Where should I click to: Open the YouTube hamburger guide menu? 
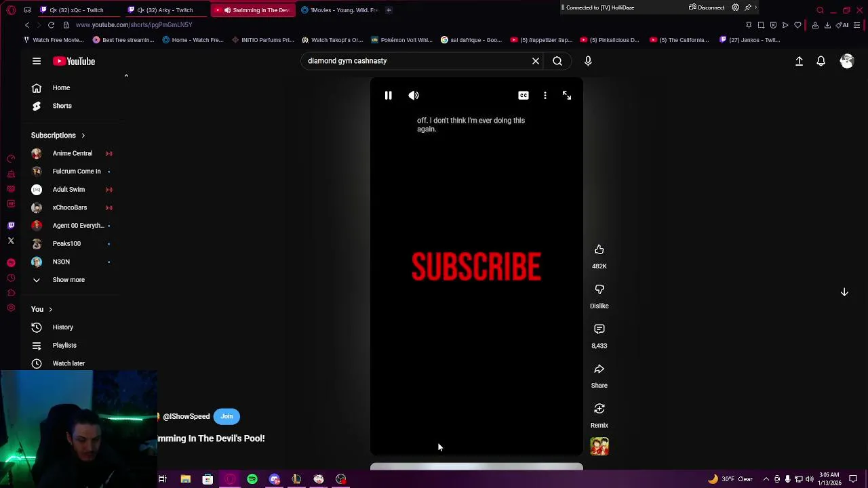point(37,61)
